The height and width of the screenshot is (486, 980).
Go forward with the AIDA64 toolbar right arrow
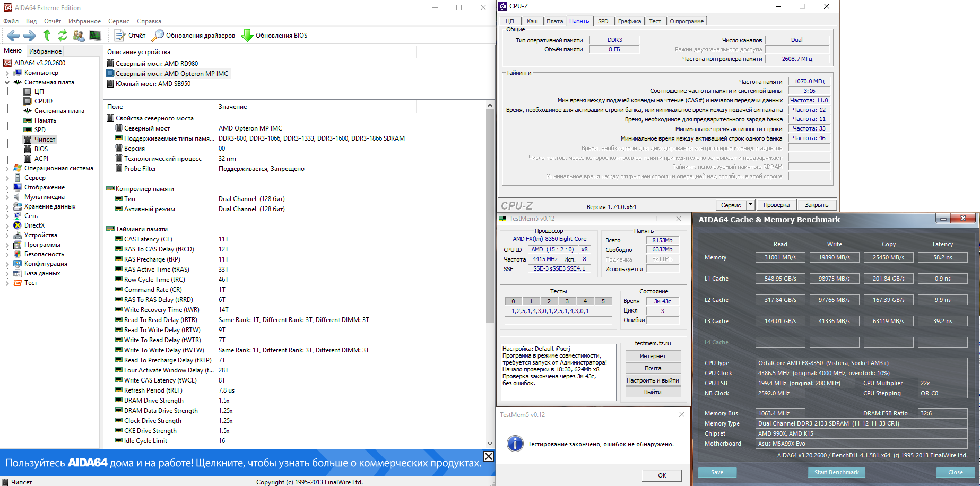point(30,36)
